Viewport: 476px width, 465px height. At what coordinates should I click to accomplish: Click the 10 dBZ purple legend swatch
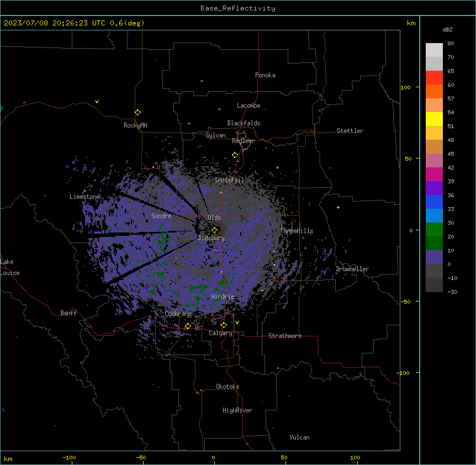(434, 257)
